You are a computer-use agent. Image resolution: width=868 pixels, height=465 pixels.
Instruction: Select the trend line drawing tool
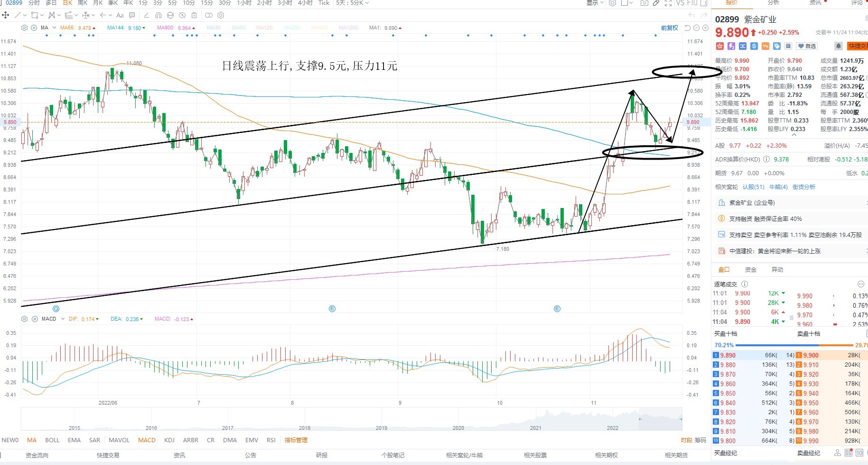pyautogui.click(x=18, y=15)
